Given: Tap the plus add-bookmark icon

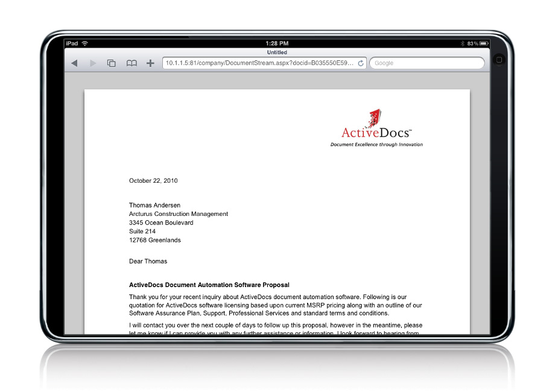Looking at the screenshot, I should coord(150,63).
